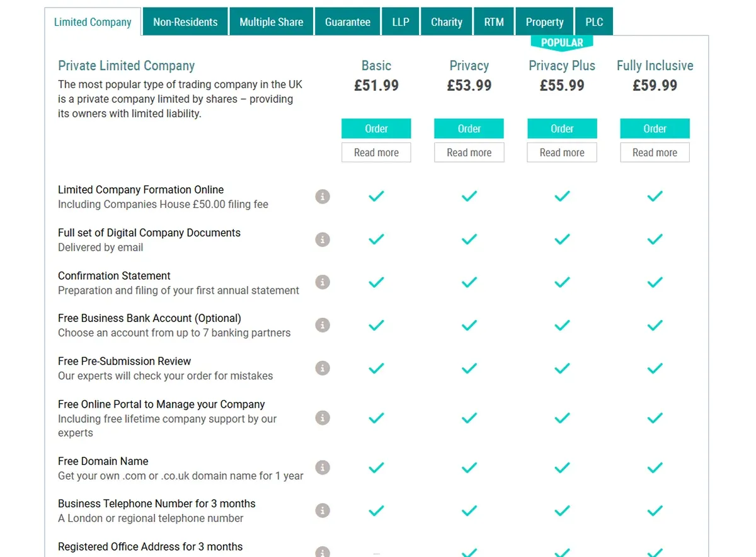Viewport: 756px width, 557px height.
Task: Order the Basic package
Action: click(x=376, y=129)
